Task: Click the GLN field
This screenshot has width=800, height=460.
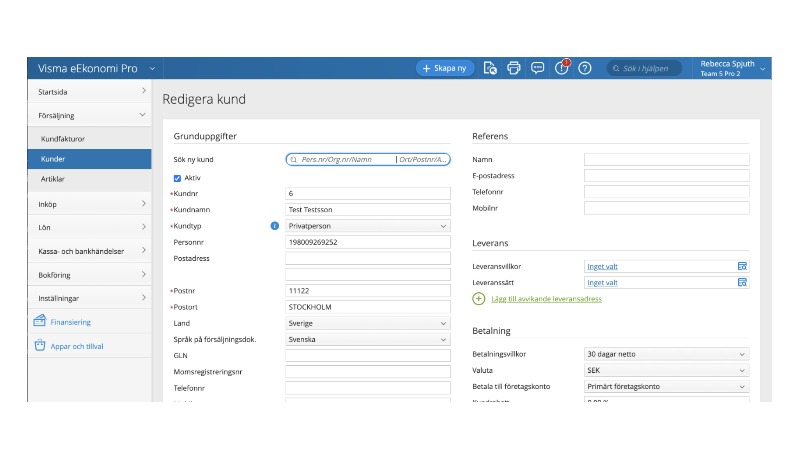Action: (367, 355)
